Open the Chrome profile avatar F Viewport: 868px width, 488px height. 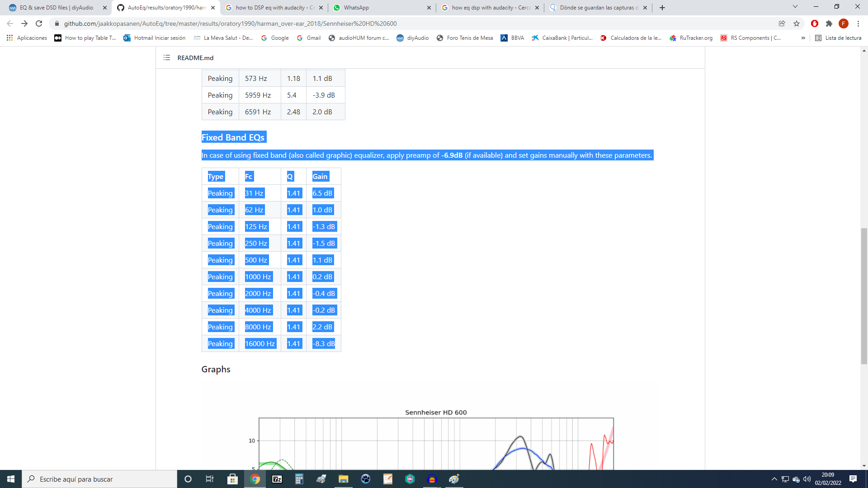(x=844, y=23)
